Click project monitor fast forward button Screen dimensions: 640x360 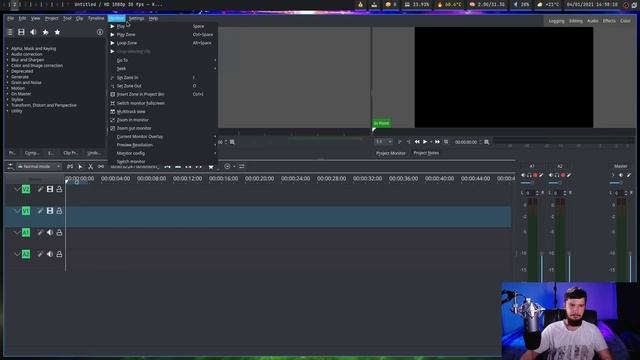tap(437, 142)
